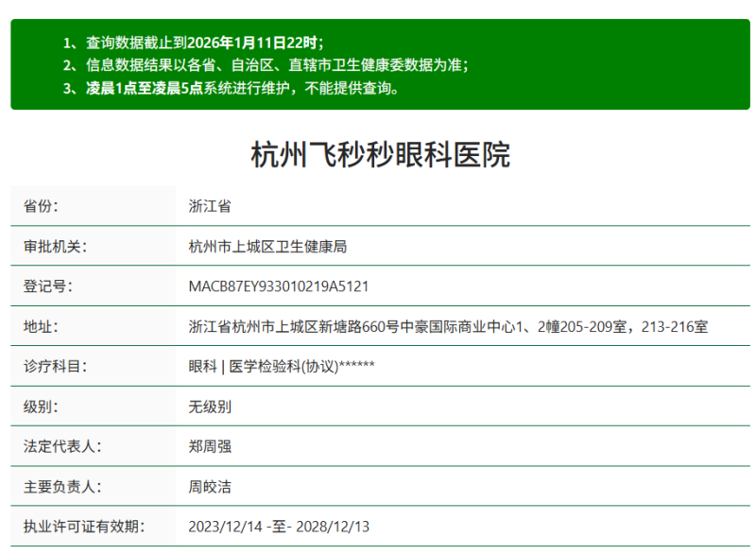Select the 主要负责人 label

point(62,487)
